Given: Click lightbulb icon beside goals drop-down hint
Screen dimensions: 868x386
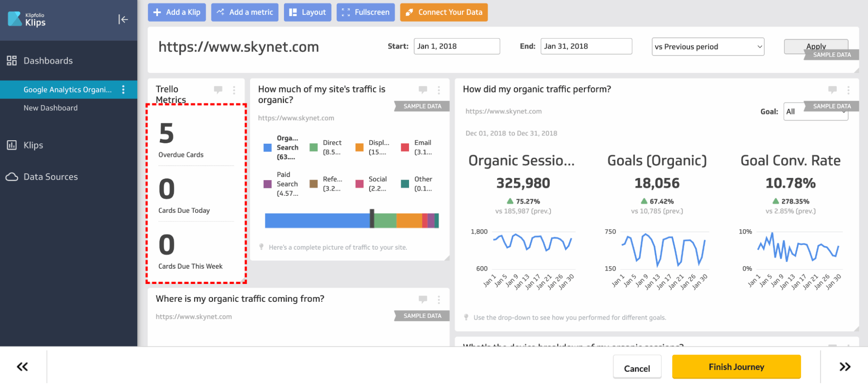Looking at the screenshot, I should (x=466, y=317).
